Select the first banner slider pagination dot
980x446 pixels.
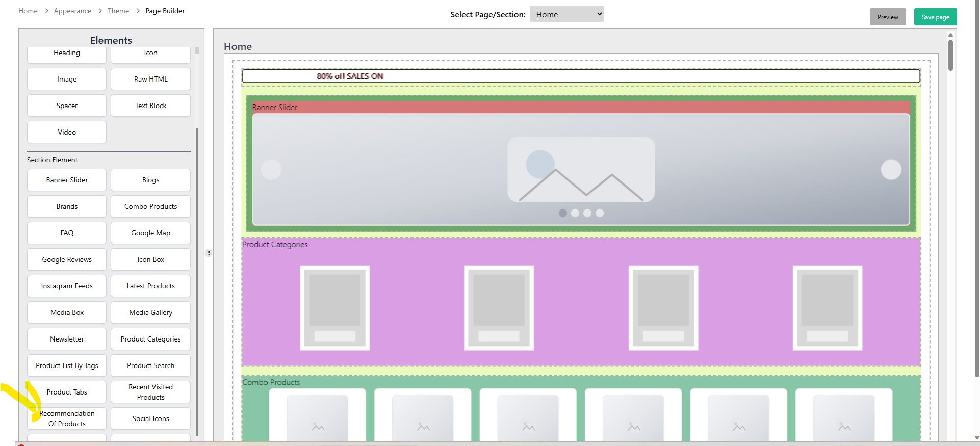point(563,213)
